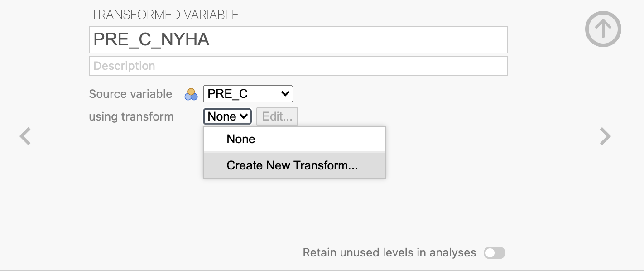Image resolution: width=644 pixels, height=271 pixels.
Task: Open the 'using transform' None dropdown
Action: click(227, 116)
